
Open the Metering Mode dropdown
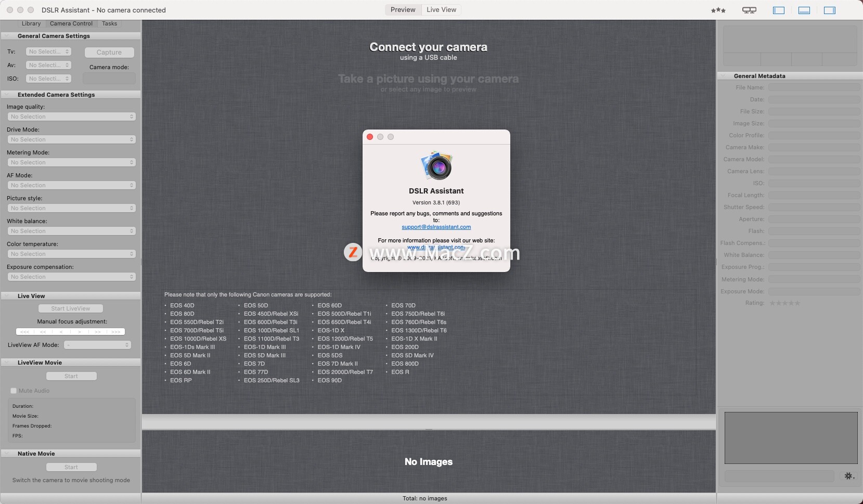coord(72,162)
